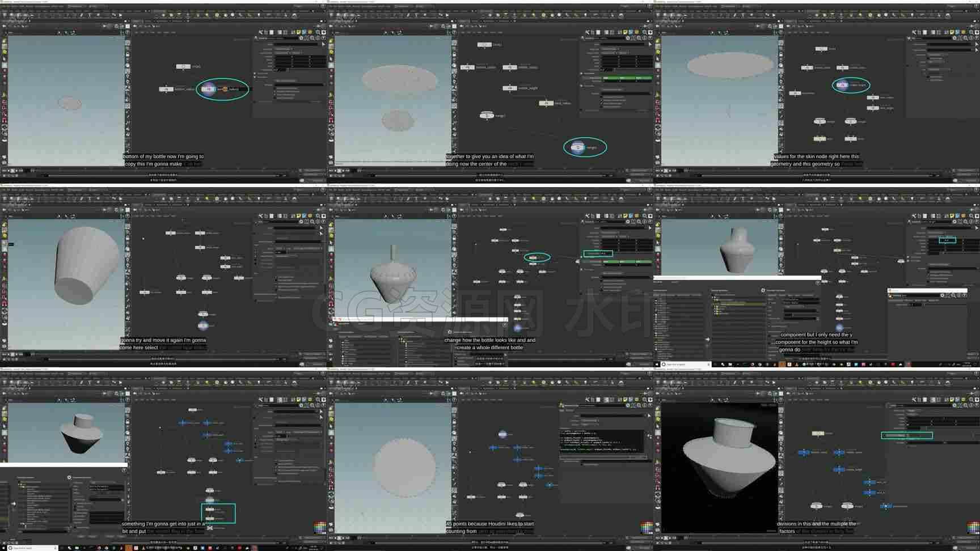Image resolution: width=980 pixels, height=551 pixels.
Task: Select the cyan-circled middle_height node above the flat ellipse
Action: (x=843, y=85)
